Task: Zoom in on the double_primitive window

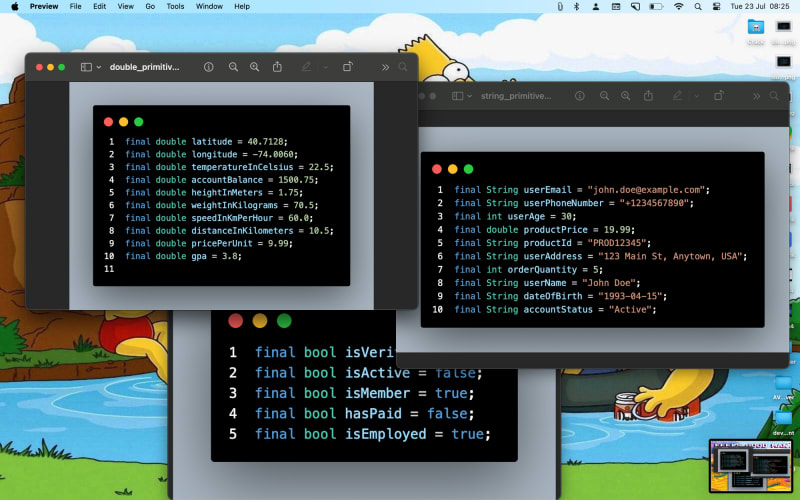Action: [254, 67]
